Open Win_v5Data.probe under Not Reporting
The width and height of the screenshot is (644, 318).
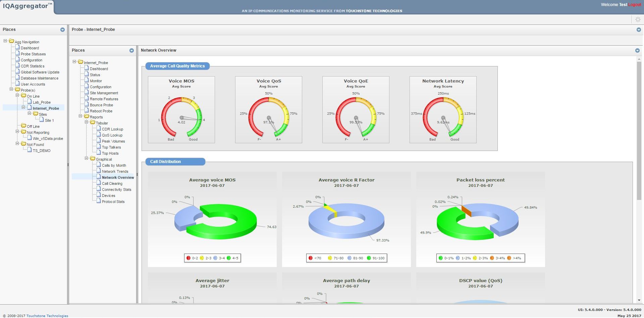48,139
